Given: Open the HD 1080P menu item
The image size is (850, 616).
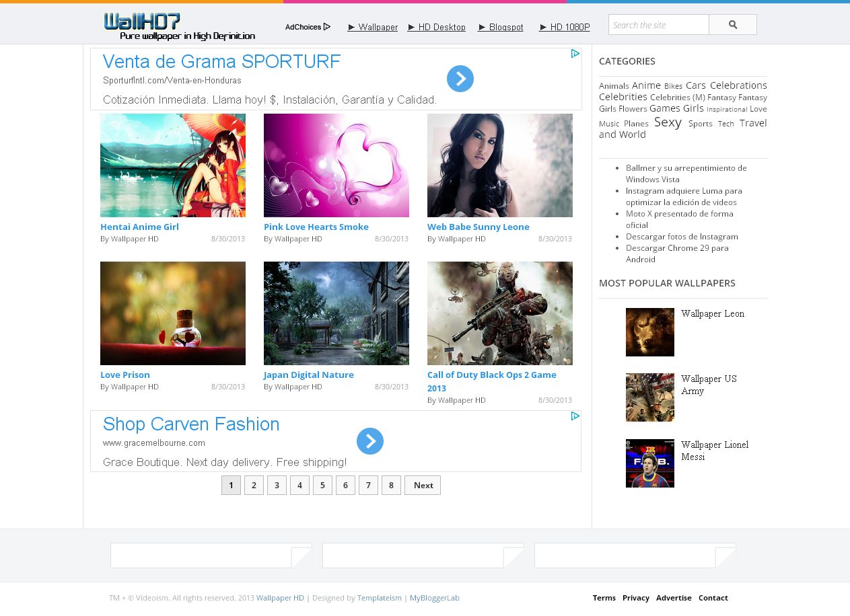Looking at the screenshot, I should tap(565, 27).
